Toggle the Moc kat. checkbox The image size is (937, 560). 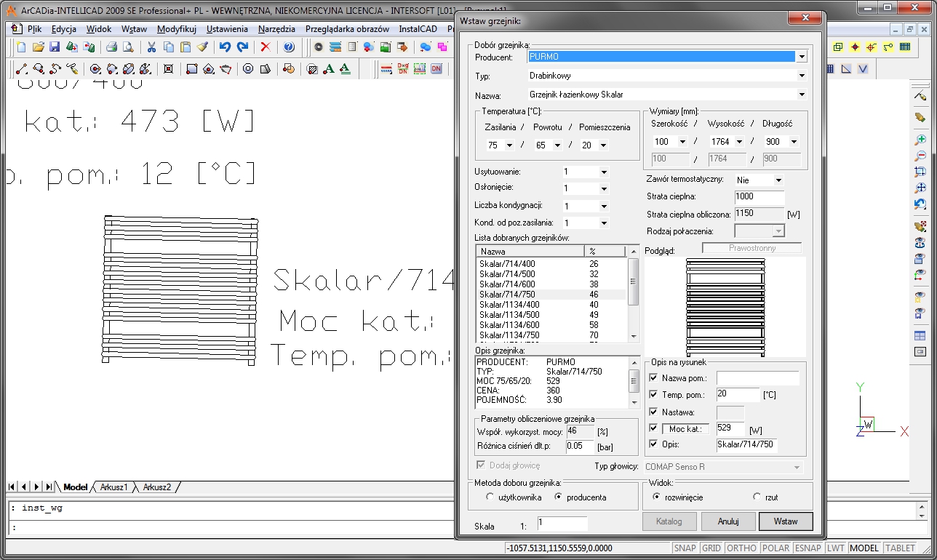pyautogui.click(x=653, y=428)
